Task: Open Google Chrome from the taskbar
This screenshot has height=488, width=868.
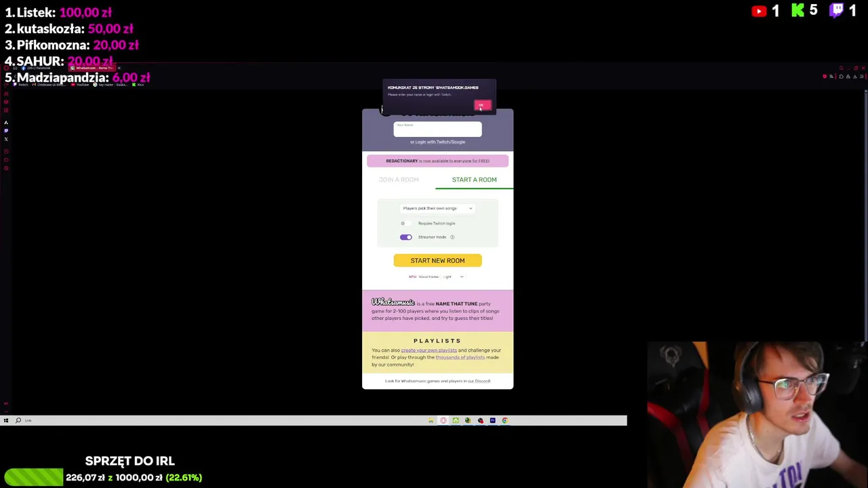Action: click(505, 421)
